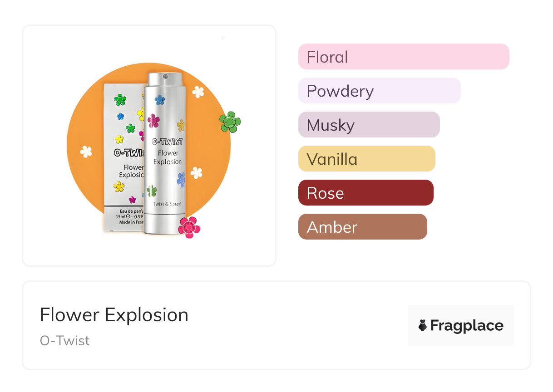Click the Twist & Spray label on the bottle
The image size is (553, 392).
pyautogui.click(x=167, y=204)
